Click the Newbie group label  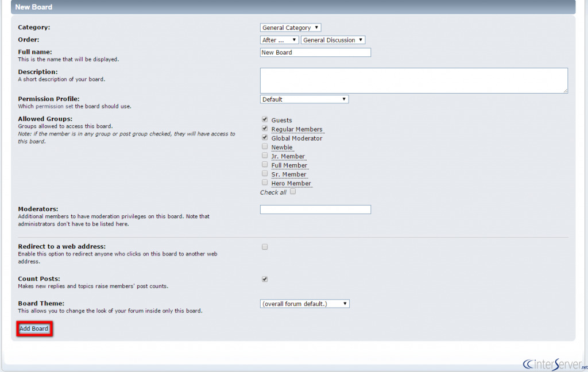click(x=282, y=148)
